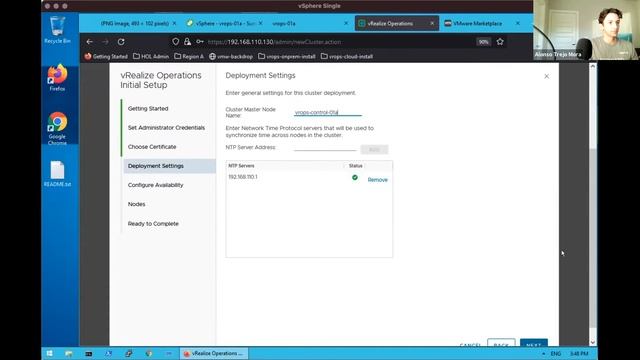Click the NTP Servers column header

point(241,166)
